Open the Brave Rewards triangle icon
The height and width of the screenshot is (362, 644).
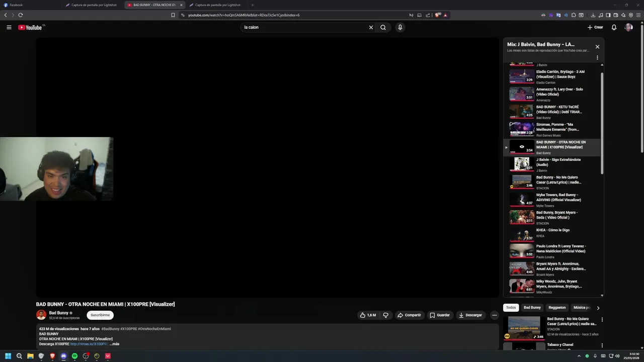click(x=445, y=15)
